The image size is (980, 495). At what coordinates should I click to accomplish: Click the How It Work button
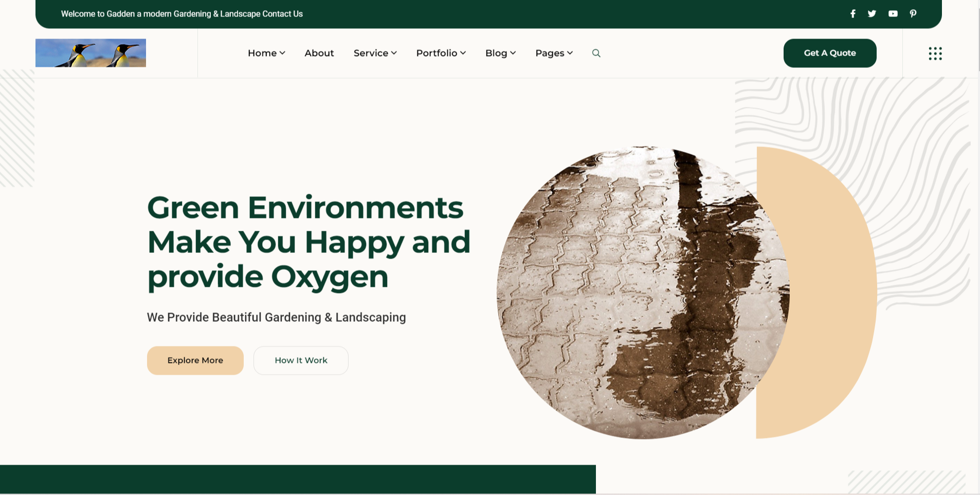301,360
